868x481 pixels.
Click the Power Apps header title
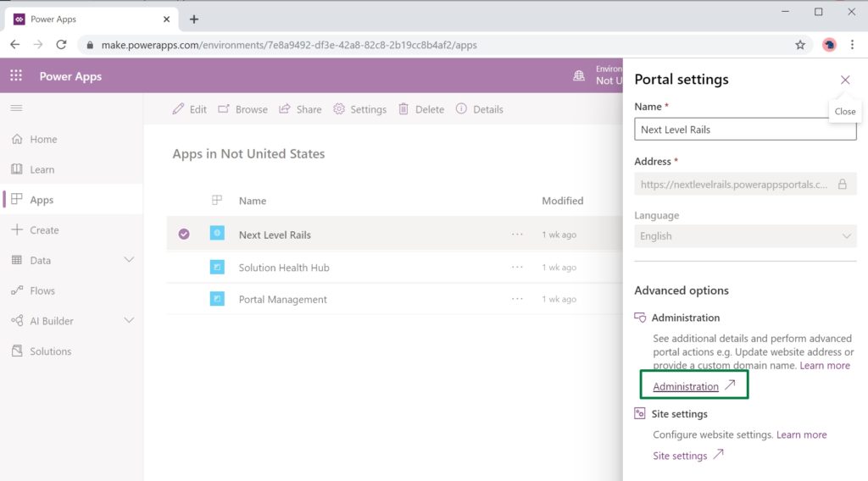pyautogui.click(x=70, y=76)
